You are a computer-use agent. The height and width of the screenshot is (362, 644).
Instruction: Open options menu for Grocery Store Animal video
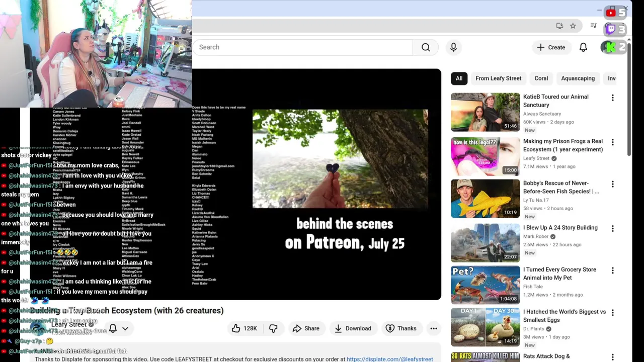click(612, 271)
